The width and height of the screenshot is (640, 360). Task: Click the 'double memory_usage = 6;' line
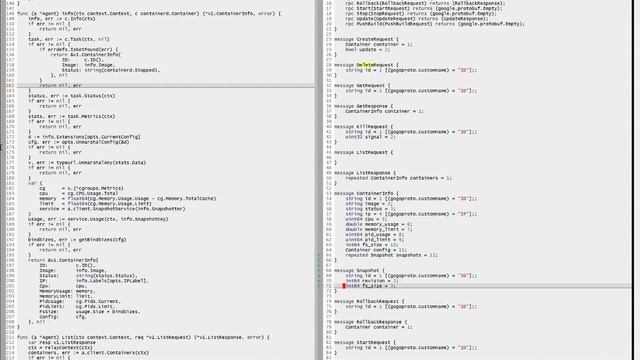[x=379, y=224]
